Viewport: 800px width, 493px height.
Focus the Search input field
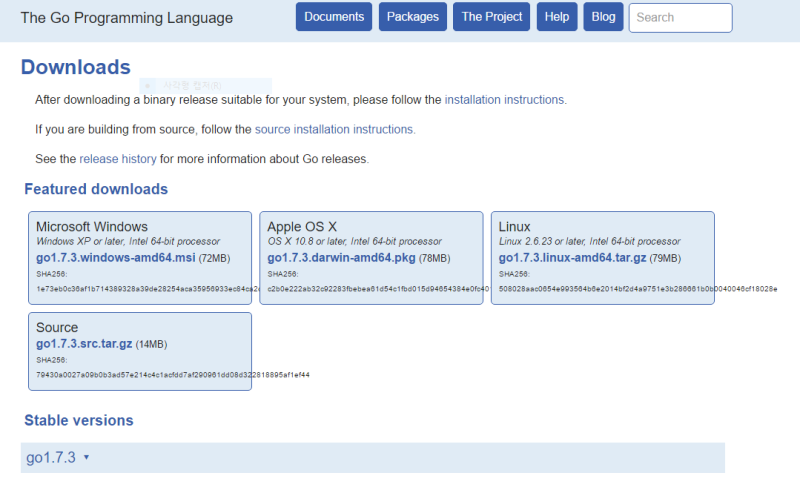pos(680,18)
